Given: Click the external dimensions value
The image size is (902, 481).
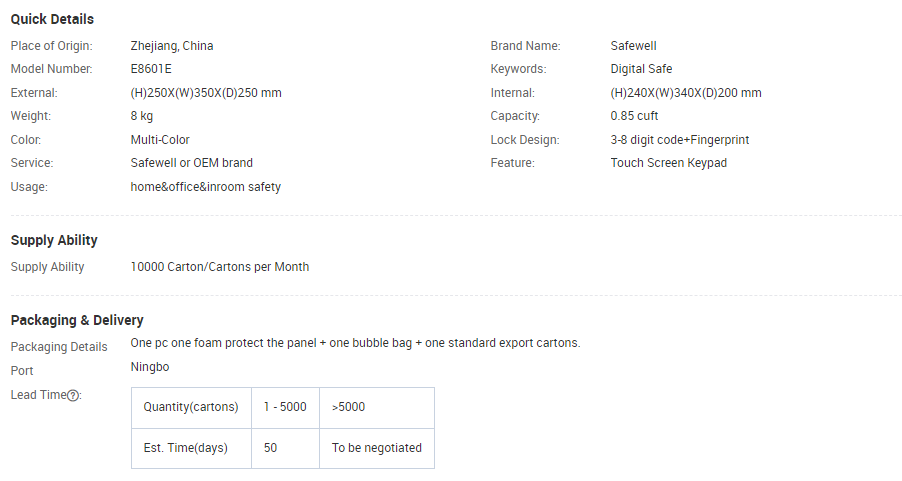Looking at the screenshot, I should click(x=206, y=93).
